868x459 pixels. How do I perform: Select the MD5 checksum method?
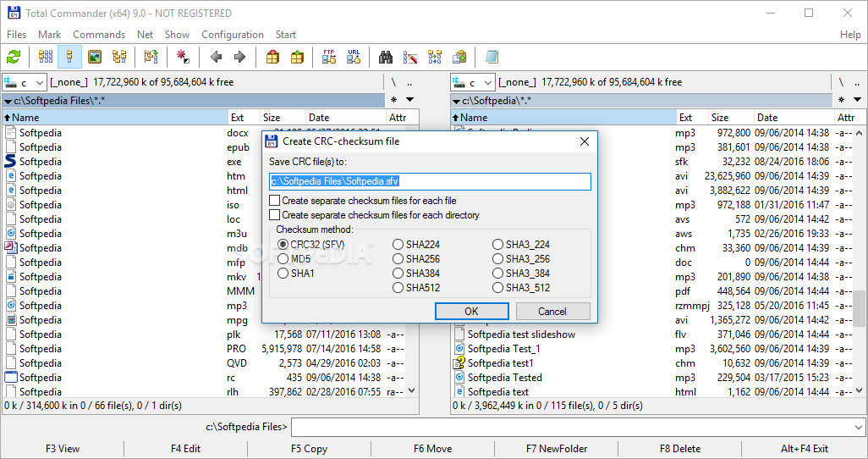(x=294, y=259)
